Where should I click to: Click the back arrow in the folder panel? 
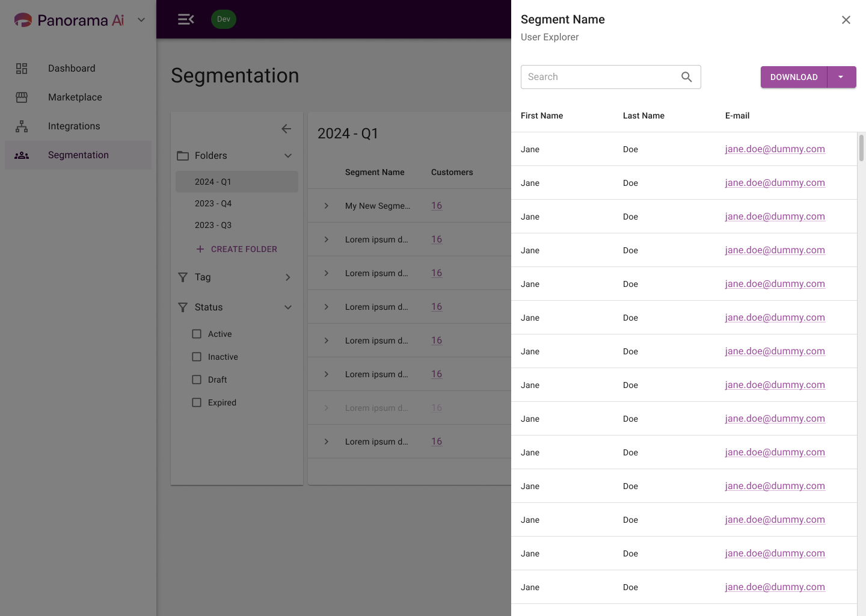pyautogui.click(x=286, y=129)
